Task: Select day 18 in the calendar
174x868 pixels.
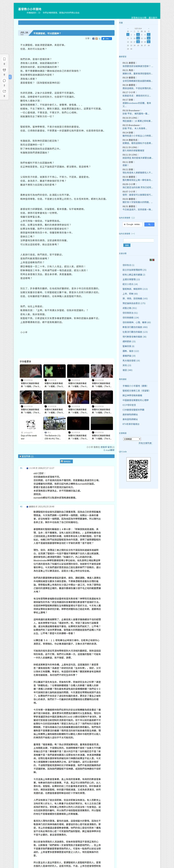Action: (x=138, y=42)
